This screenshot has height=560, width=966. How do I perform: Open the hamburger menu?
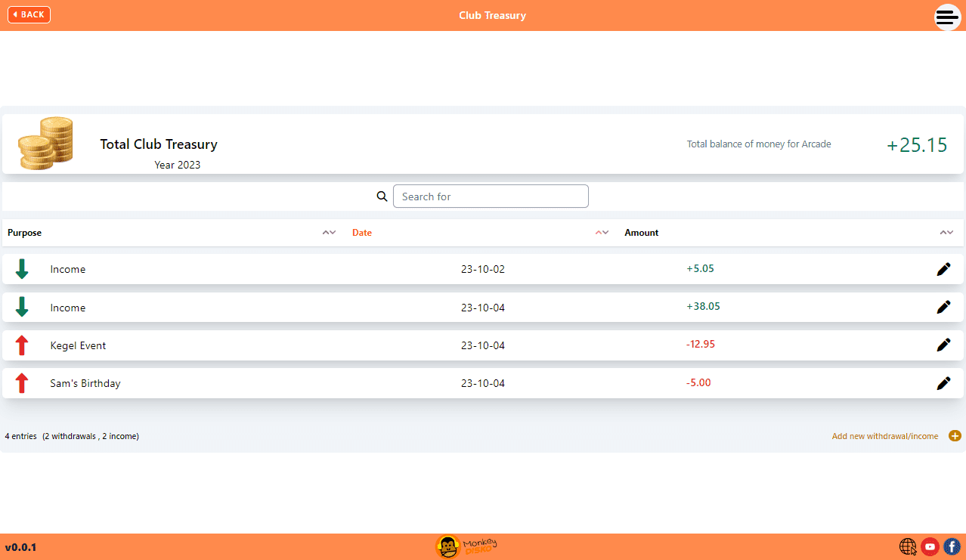click(x=947, y=17)
